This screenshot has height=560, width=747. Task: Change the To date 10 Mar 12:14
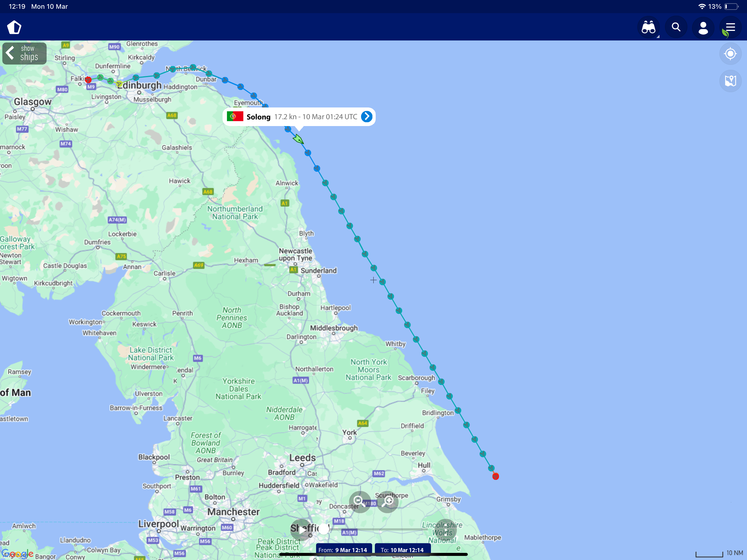pos(402,550)
